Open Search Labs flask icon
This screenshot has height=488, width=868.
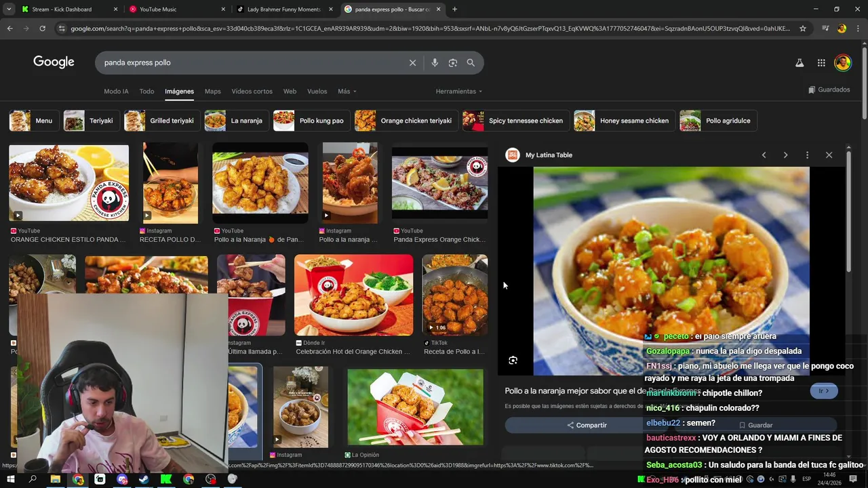click(x=800, y=62)
